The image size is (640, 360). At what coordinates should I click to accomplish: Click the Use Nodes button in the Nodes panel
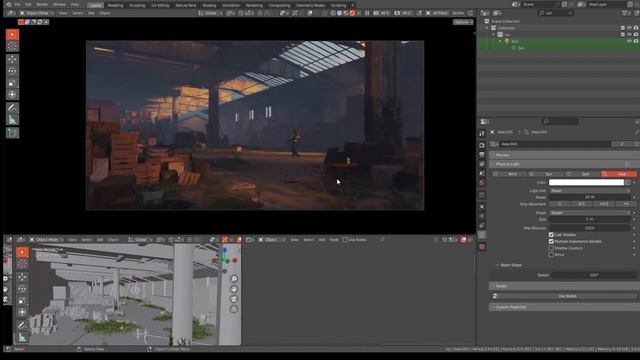pos(565,296)
